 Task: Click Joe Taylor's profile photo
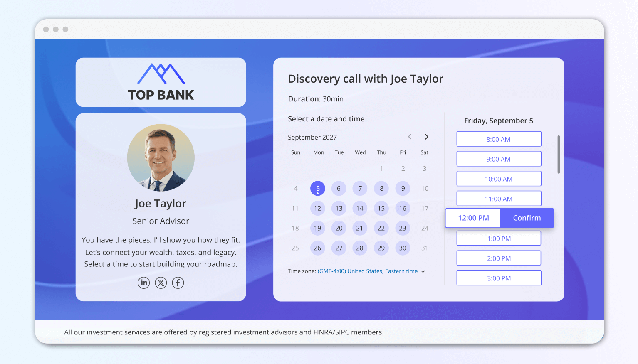click(161, 158)
